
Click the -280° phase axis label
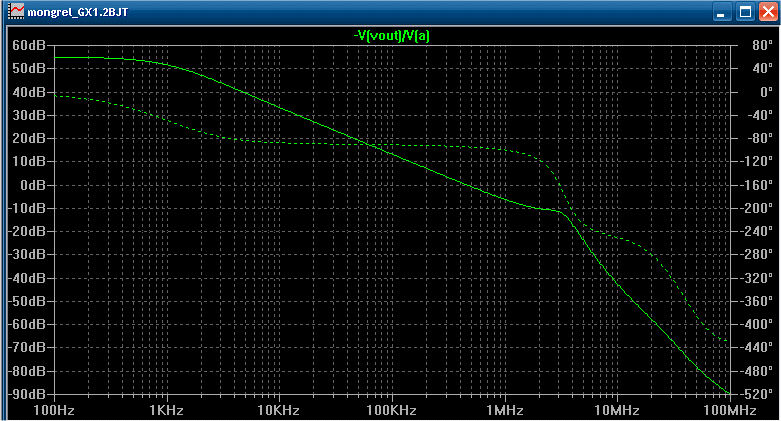756,255
